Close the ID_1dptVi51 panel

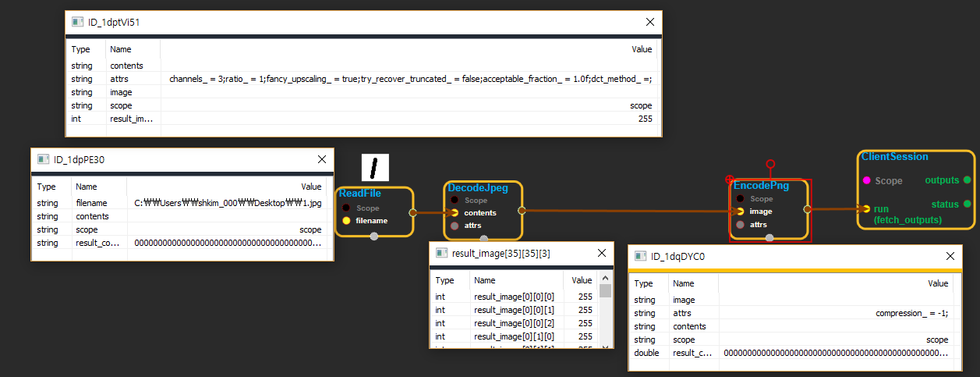649,23
